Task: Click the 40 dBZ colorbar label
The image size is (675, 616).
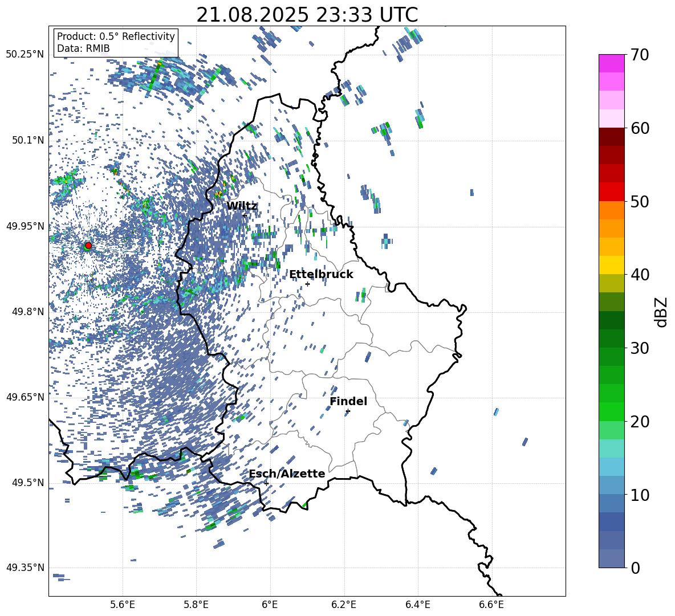Action: point(639,275)
